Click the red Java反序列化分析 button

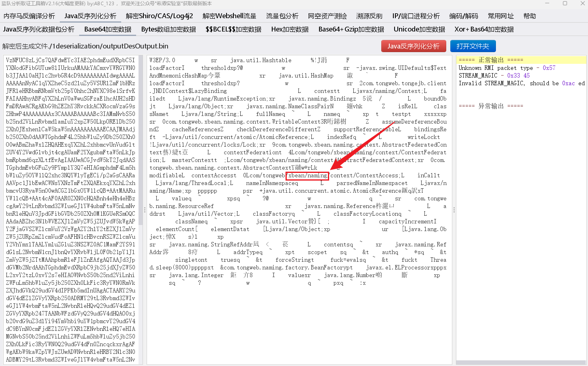pos(413,46)
